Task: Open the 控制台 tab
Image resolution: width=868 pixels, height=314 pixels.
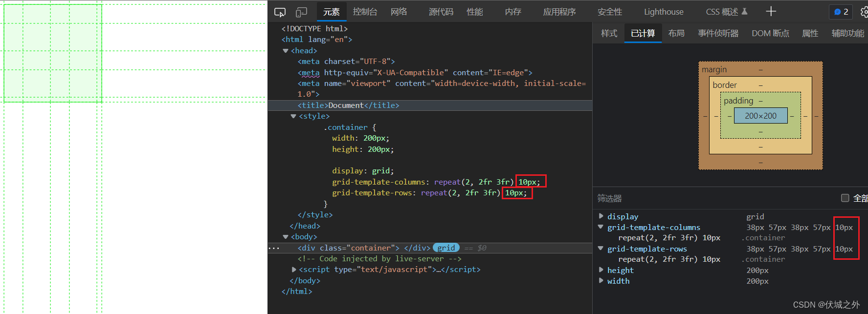Action: pos(365,12)
